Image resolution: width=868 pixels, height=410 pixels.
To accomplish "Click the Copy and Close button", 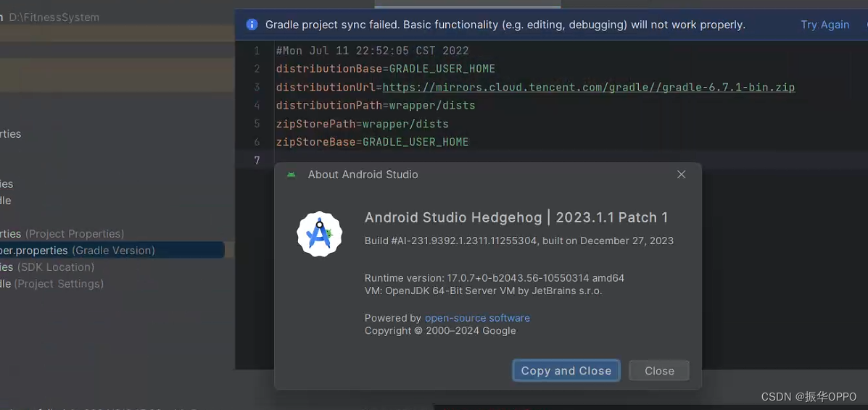I will tap(566, 371).
